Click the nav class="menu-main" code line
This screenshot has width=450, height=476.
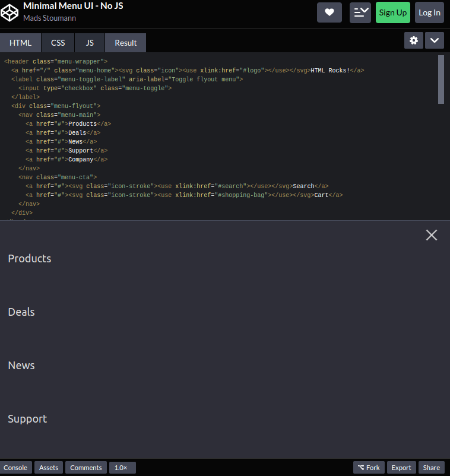pyautogui.click(x=59, y=115)
